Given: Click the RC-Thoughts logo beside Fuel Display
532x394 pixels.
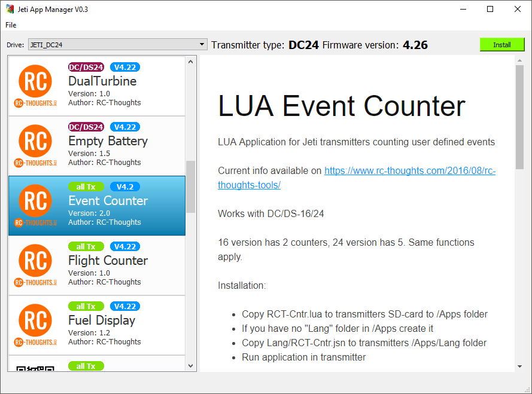Looking at the screenshot, I should pos(35,325).
